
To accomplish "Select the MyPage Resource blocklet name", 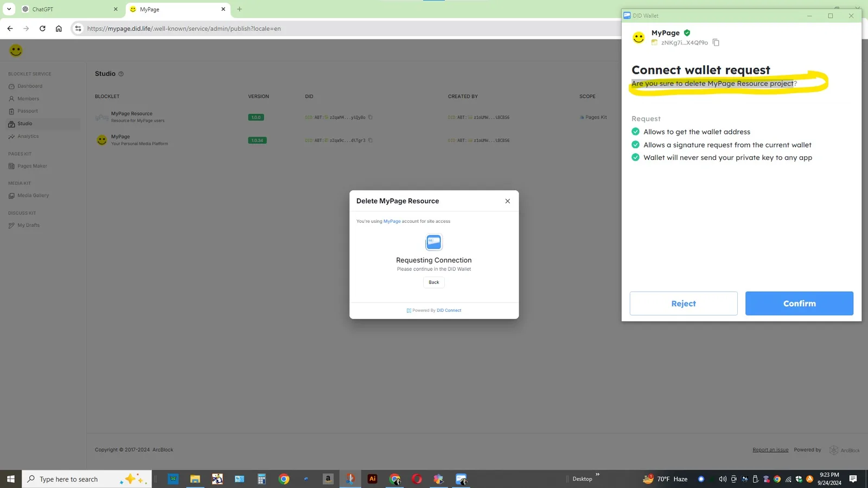I will [x=132, y=114].
